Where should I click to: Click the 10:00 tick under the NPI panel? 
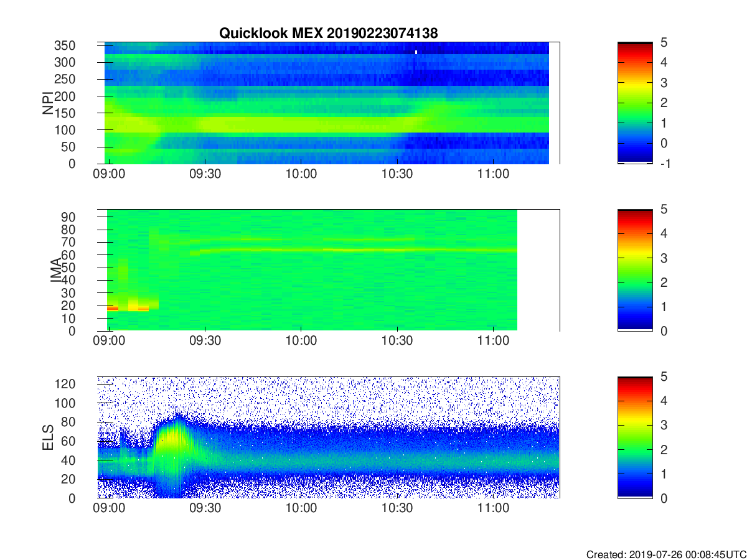click(x=301, y=174)
